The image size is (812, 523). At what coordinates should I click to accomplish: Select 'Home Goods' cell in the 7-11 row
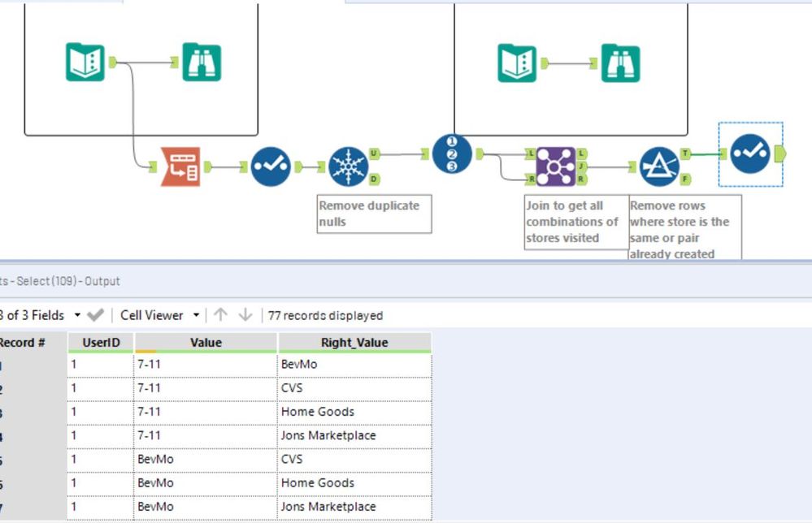(354, 413)
